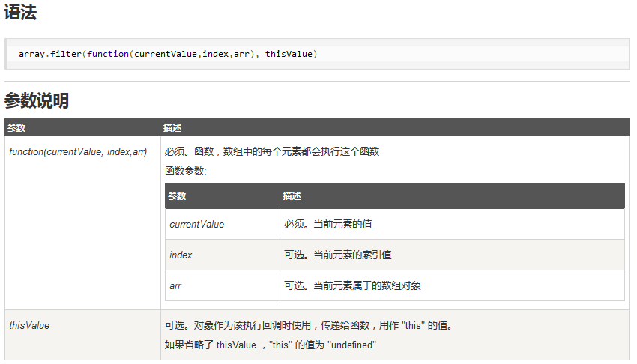Click the word function in code
This screenshot has height=364, width=637.
(x=108, y=54)
